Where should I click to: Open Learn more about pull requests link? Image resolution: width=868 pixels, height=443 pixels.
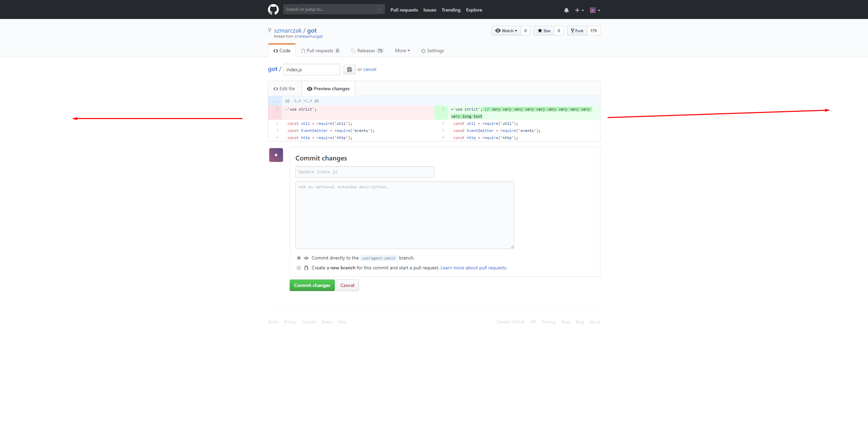(x=474, y=268)
